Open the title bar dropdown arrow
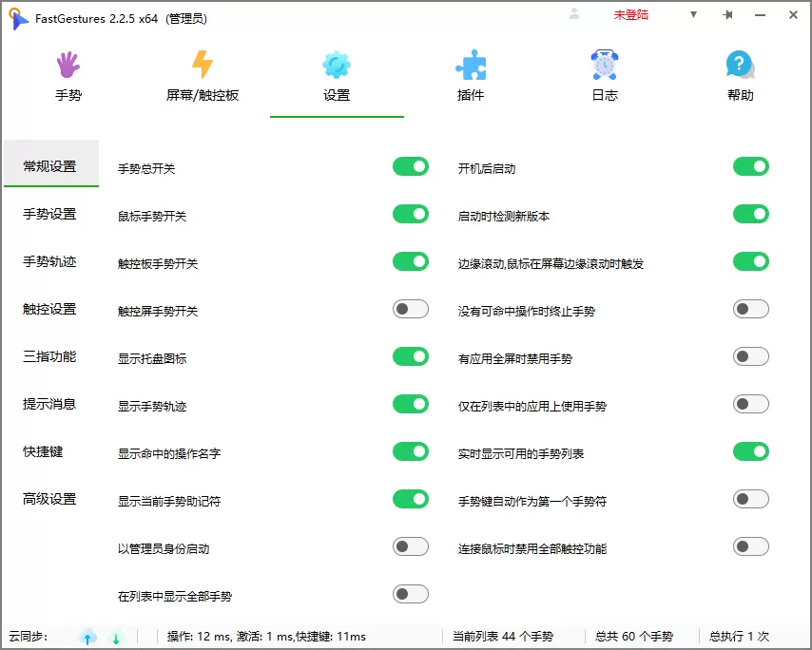 tap(693, 15)
